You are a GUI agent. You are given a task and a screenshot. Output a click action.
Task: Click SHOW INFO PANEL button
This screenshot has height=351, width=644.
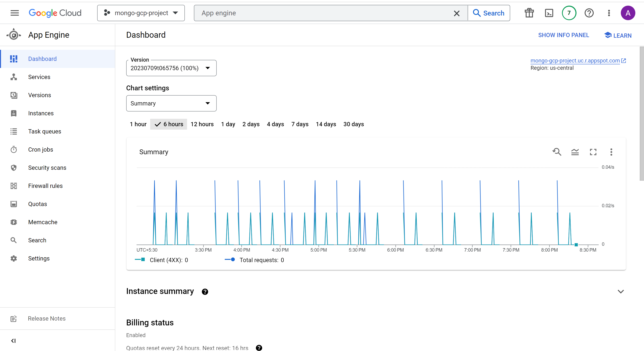click(564, 35)
